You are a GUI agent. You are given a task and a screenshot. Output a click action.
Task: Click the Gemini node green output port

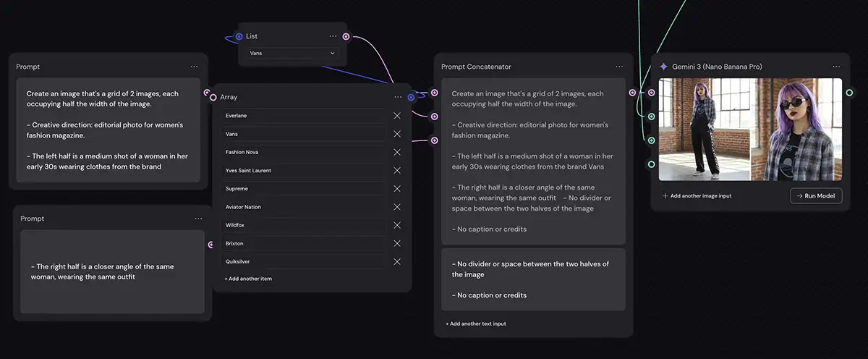[850, 93]
